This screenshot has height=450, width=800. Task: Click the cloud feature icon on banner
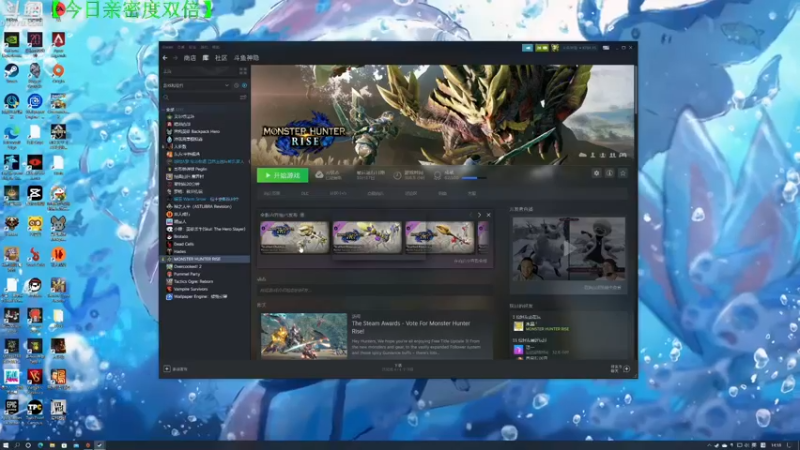pyautogui.click(x=583, y=155)
